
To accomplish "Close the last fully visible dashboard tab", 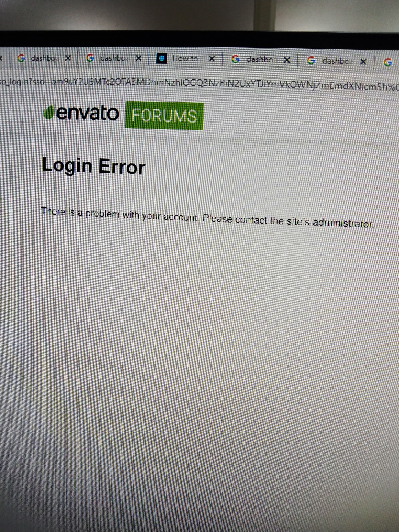I will point(363,62).
